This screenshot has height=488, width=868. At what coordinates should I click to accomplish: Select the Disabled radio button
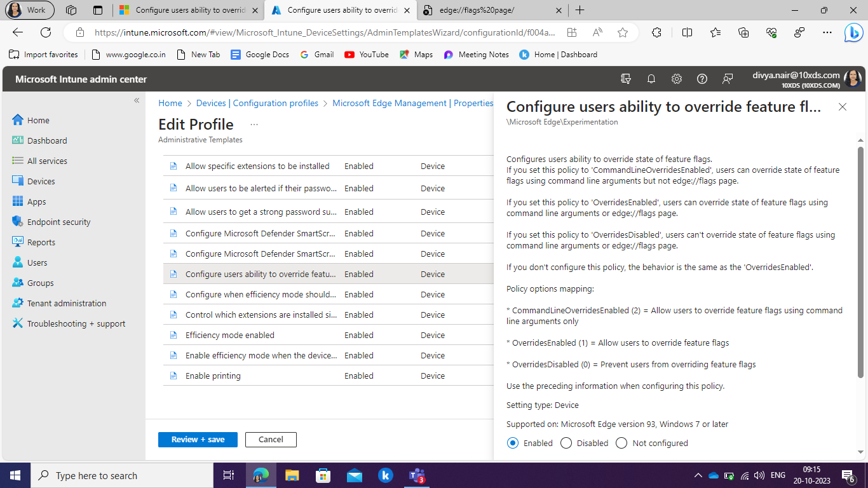pos(566,443)
